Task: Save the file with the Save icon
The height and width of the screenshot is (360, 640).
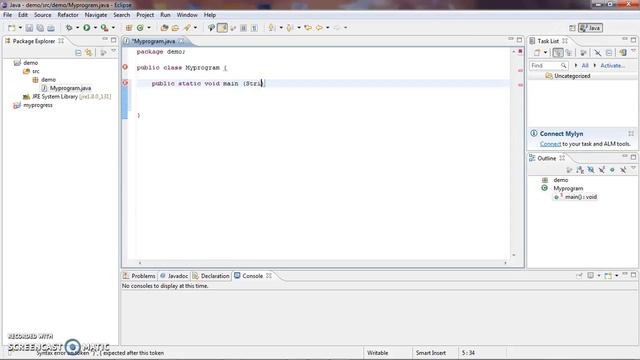Action: pos(29,28)
